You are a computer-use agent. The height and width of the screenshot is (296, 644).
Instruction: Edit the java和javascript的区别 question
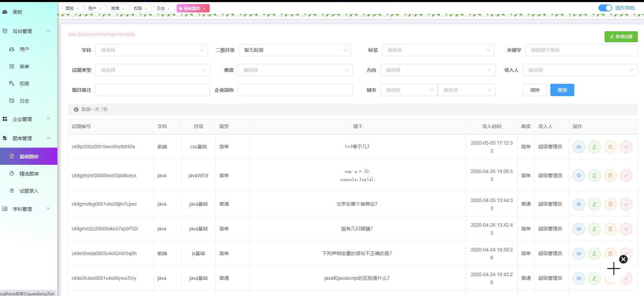595,278
